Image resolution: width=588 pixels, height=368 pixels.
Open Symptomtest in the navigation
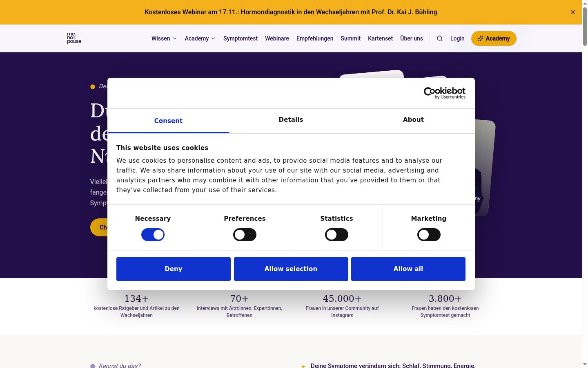coord(241,38)
